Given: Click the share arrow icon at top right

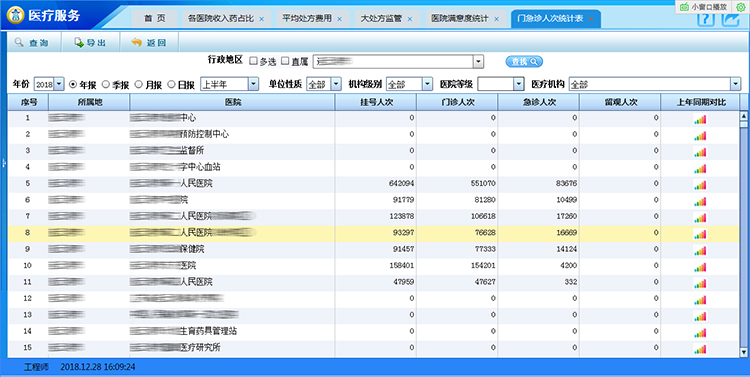Looking at the screenshot, I should 731,20.
